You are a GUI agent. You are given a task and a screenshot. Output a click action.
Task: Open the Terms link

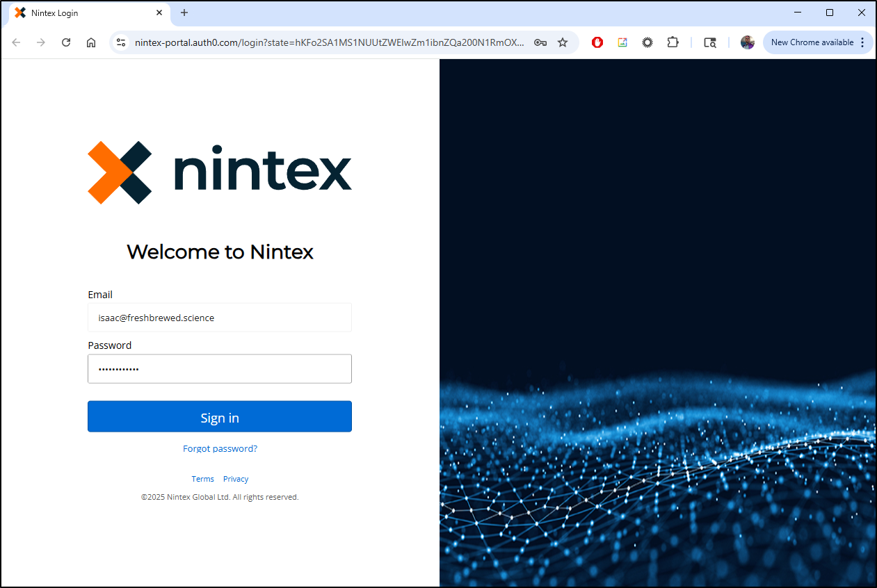[203, 479]
